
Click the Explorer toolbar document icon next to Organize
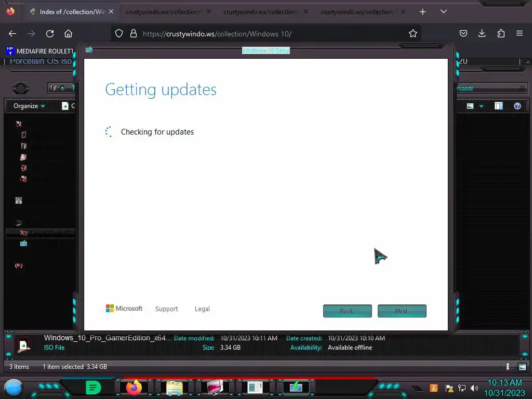click(x=65, y=106)
